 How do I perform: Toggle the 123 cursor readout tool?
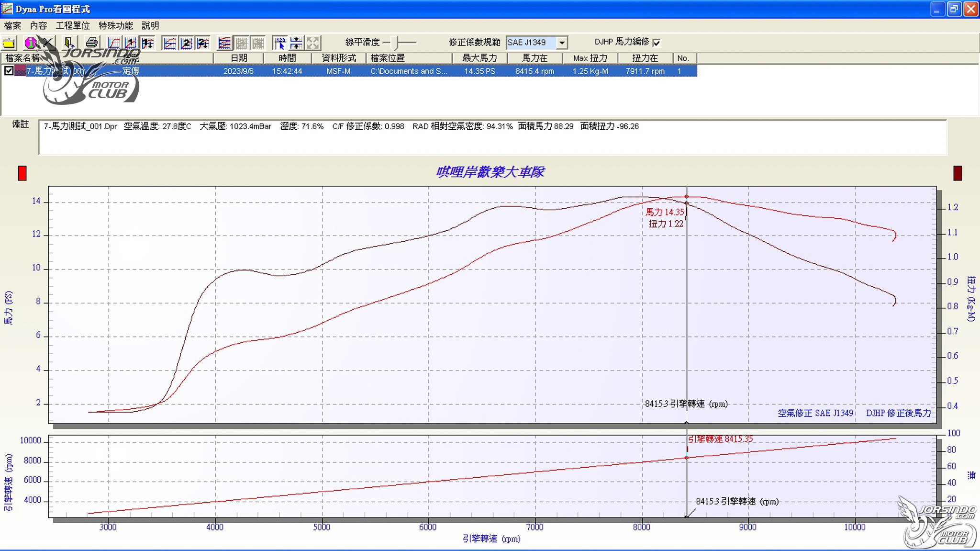[280, 43]
